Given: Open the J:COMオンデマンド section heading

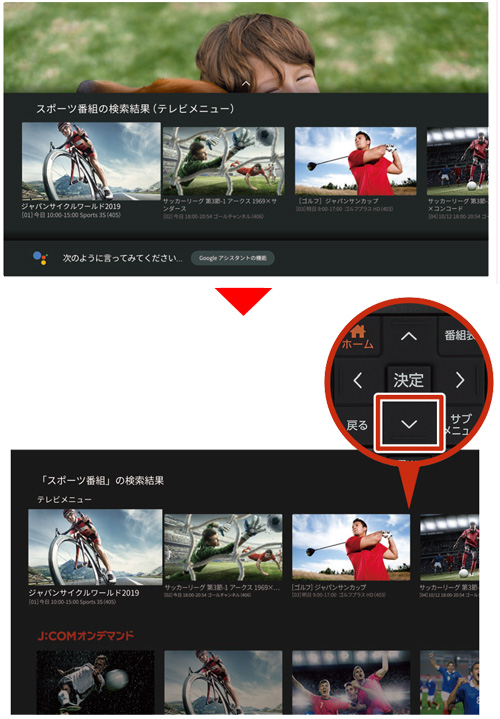Looking at the screenshot, I should point(86,636).
